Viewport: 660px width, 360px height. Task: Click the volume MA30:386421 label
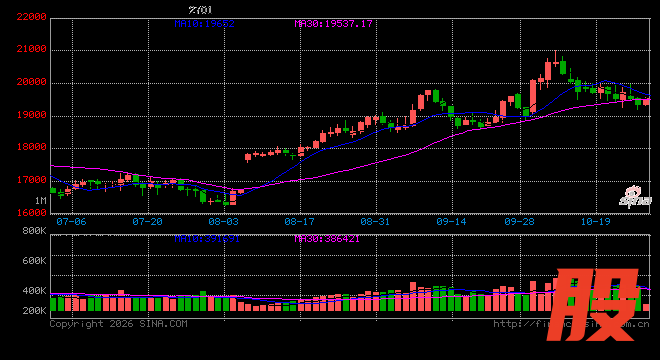pyautogui.click(x=327, y=239)
